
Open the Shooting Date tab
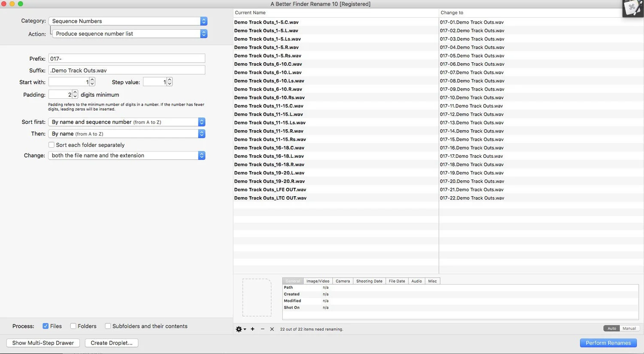(x=369, y=281)
